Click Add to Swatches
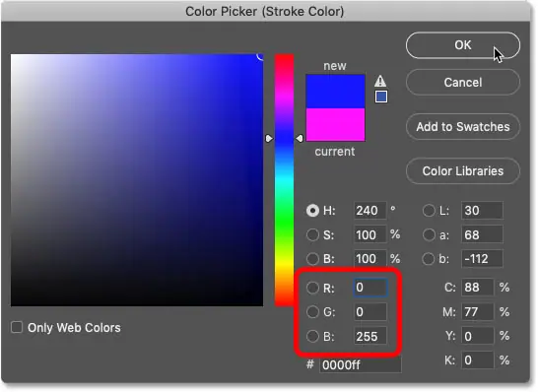 (462, 126)
